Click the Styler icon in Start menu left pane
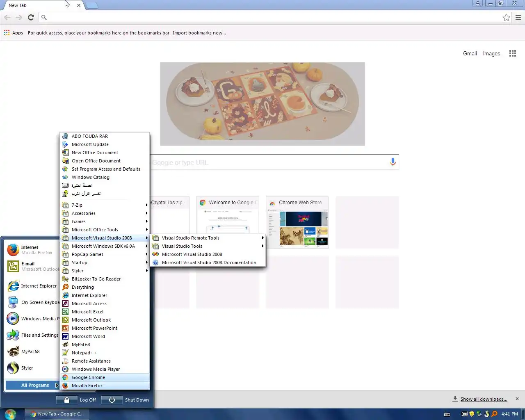Viewport: 525px width, 420px height. point(13,368)
